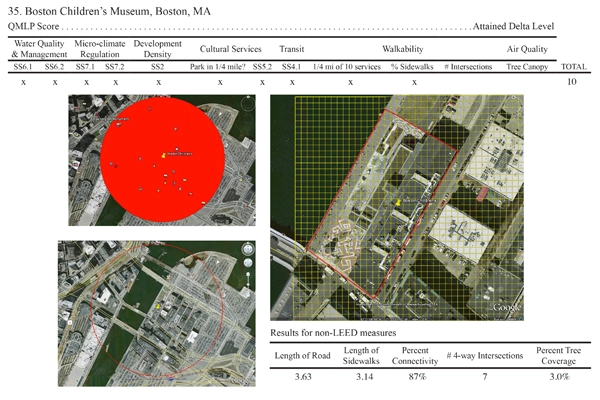Select the 'SS5.2' subheader
The width and height of the screenshot is (600, 400).
[x=262, y=67]
